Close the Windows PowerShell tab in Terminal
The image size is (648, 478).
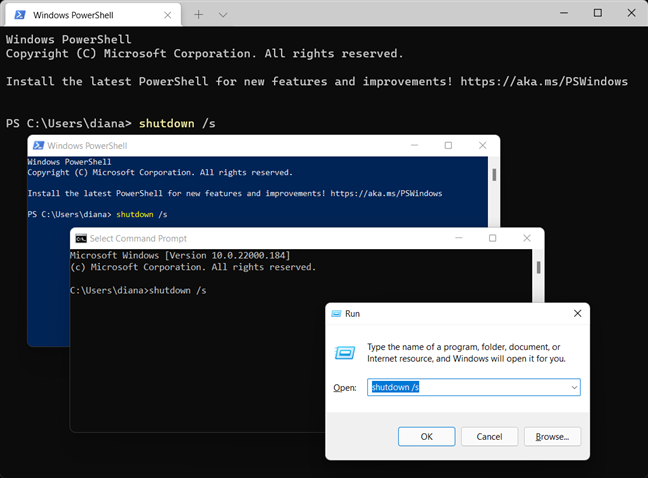[x=167, y=15]
